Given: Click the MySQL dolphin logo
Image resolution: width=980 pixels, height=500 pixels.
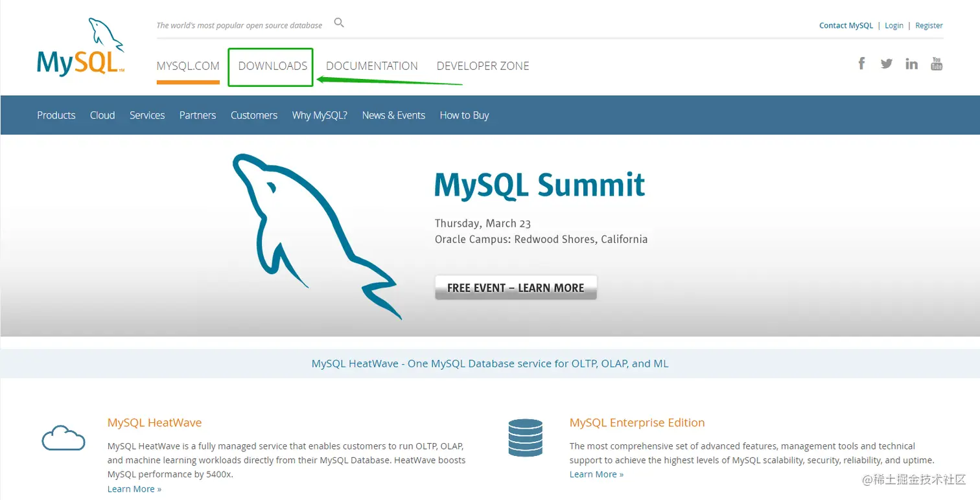Looking at the screenshot, I should coord(80,47).
